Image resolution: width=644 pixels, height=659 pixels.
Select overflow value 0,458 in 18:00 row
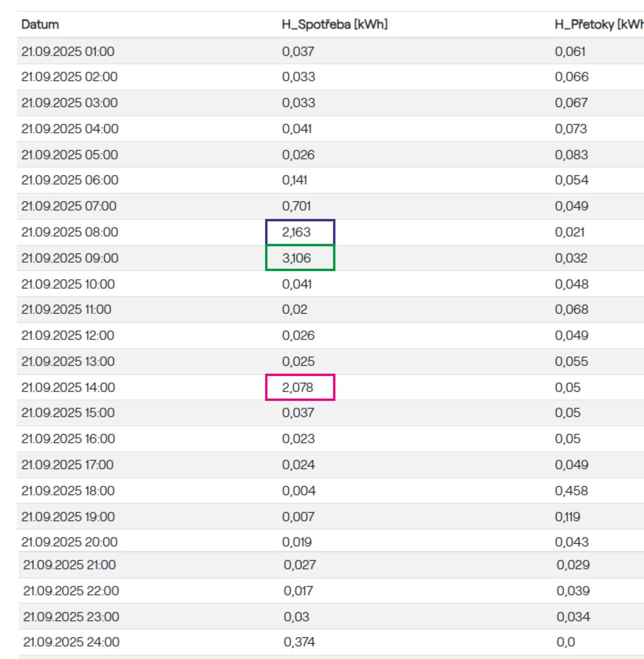pos(571,491)
